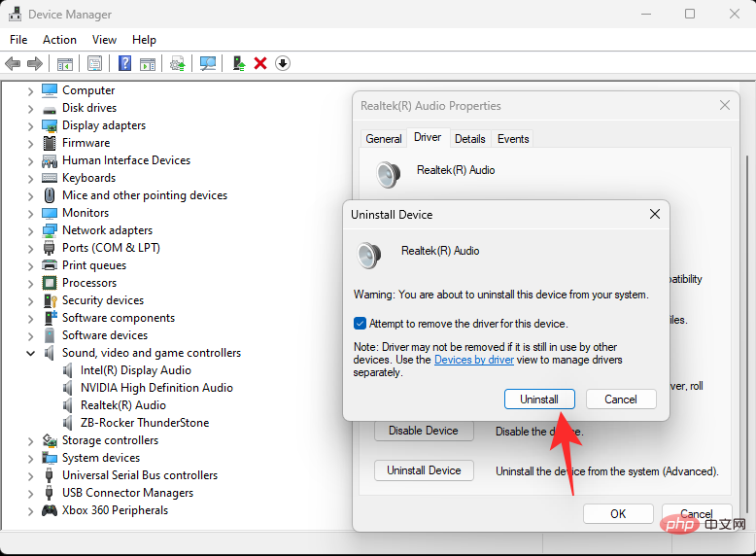Select NVIDIA High Definition Audio device
The height and width of the screenshot is (556, 756).
(x=156, y=388)
